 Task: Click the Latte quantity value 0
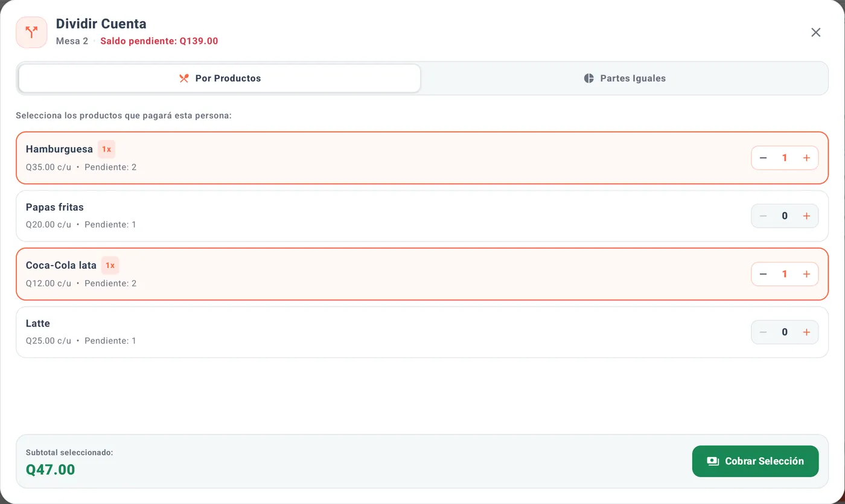click(x=785, y=332)
